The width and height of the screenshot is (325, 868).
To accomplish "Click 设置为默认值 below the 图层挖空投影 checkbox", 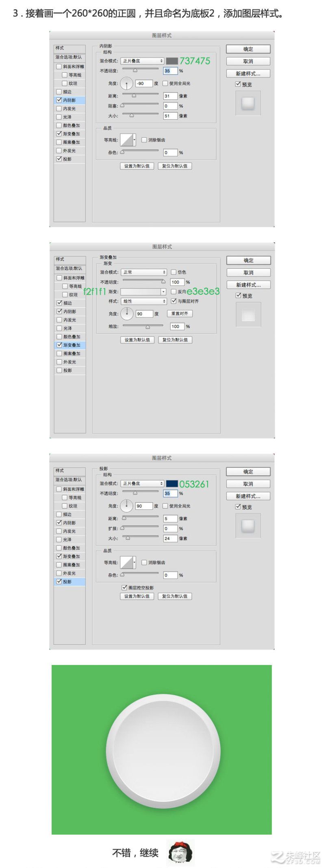I will 137,596.
